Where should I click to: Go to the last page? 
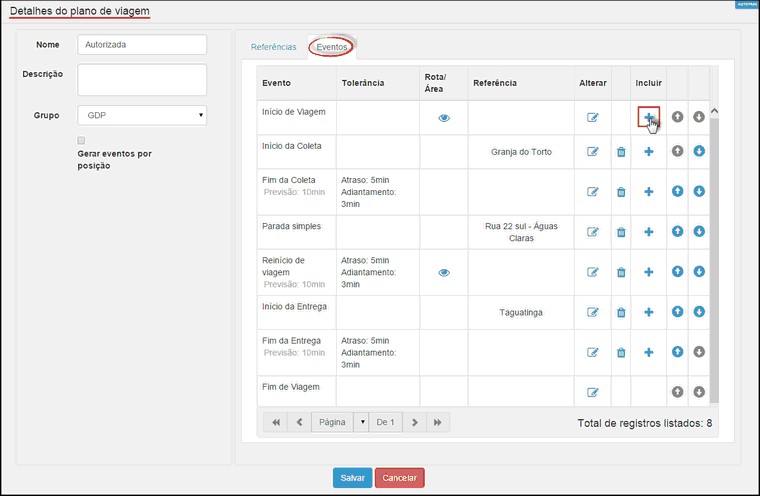438,422
